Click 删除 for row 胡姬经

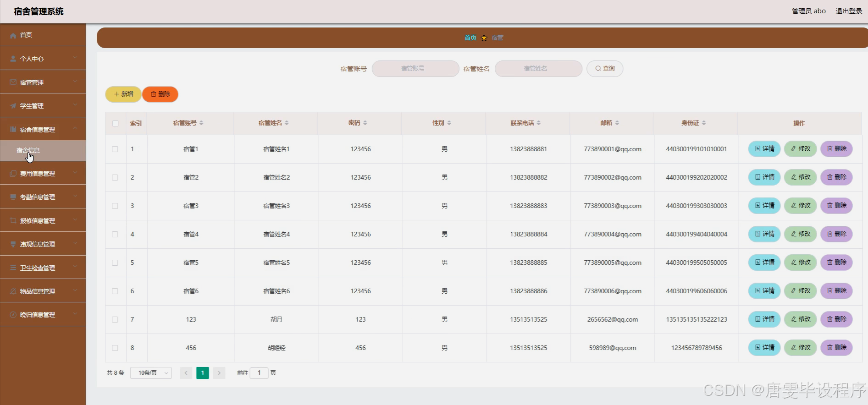pos(836,348)
